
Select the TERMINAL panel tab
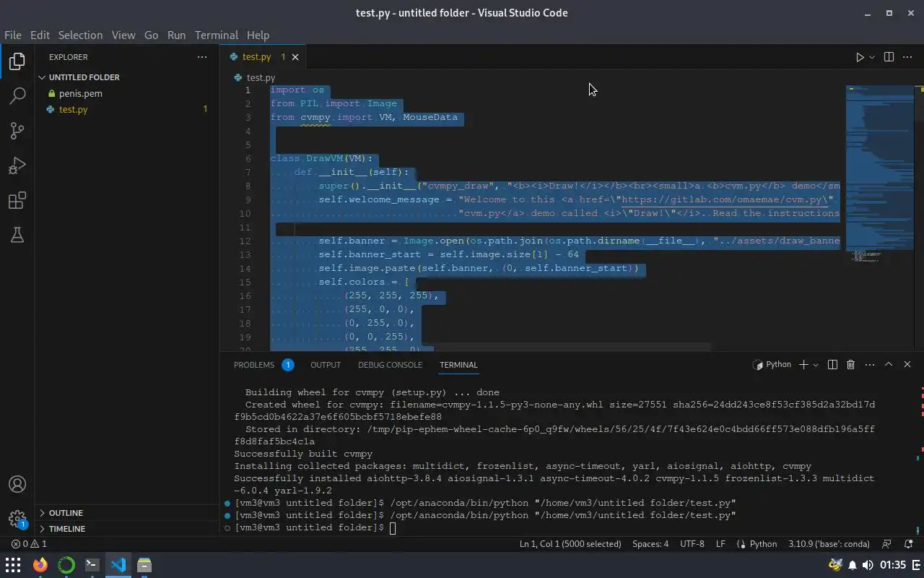pos(458,365)
